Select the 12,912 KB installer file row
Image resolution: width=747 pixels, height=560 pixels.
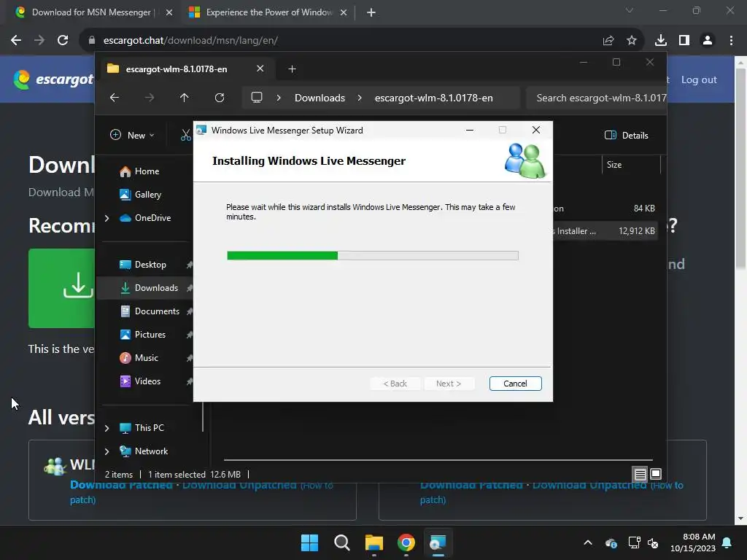pyautogui.click(x=605, y=231)
